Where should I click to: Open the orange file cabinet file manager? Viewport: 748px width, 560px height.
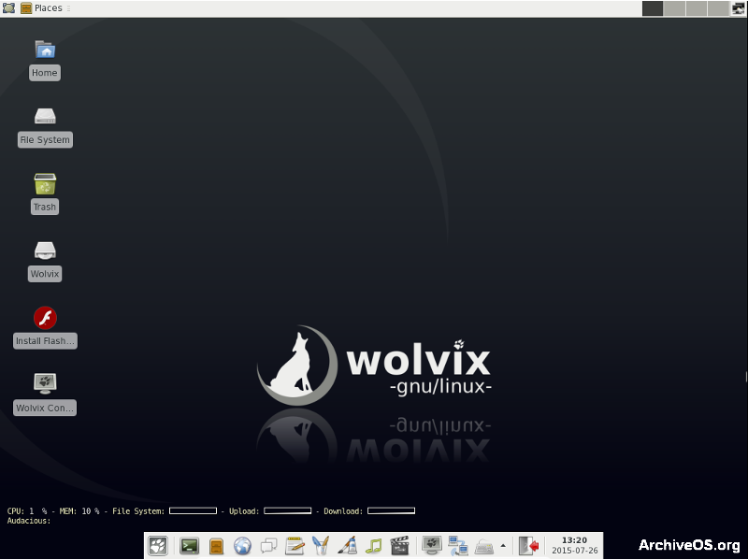[x=216, y=546]
